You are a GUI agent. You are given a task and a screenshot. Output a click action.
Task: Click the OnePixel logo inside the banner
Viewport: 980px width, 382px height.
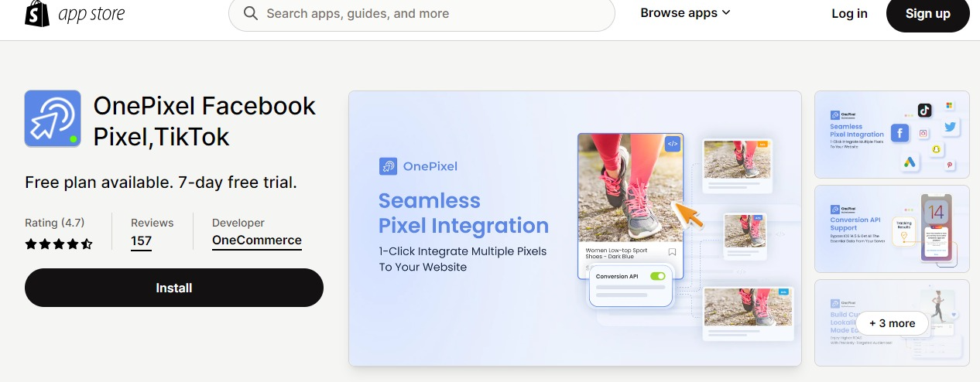point(388,165)
